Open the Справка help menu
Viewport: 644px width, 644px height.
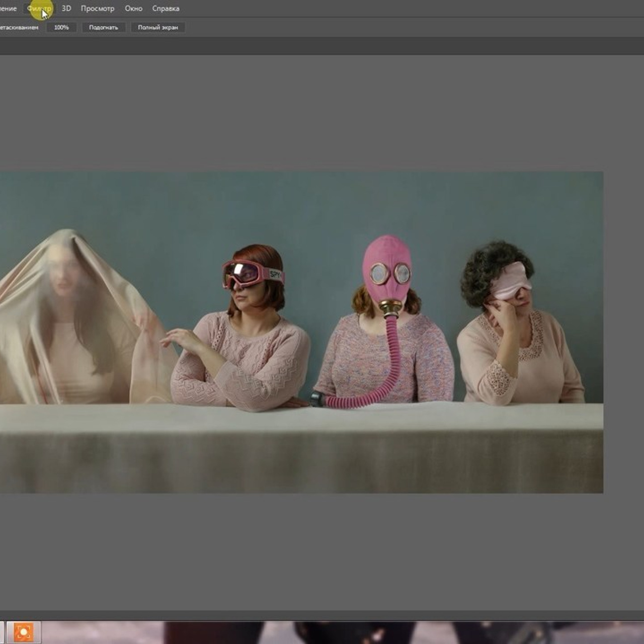(166, 9)
